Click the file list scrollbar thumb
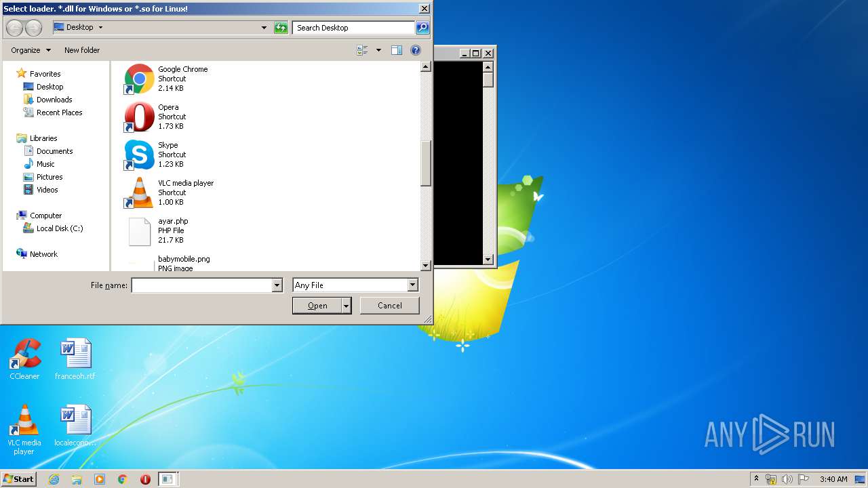Image resolution: width=868 pixels, height=488 pixels. click(x=426, y=163)
